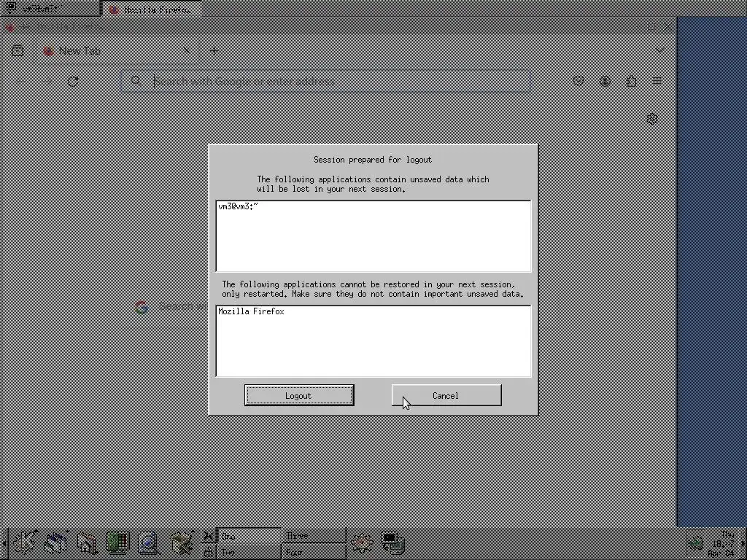
Task: Reload the page in Firefox
Action: tap(73, 82)
